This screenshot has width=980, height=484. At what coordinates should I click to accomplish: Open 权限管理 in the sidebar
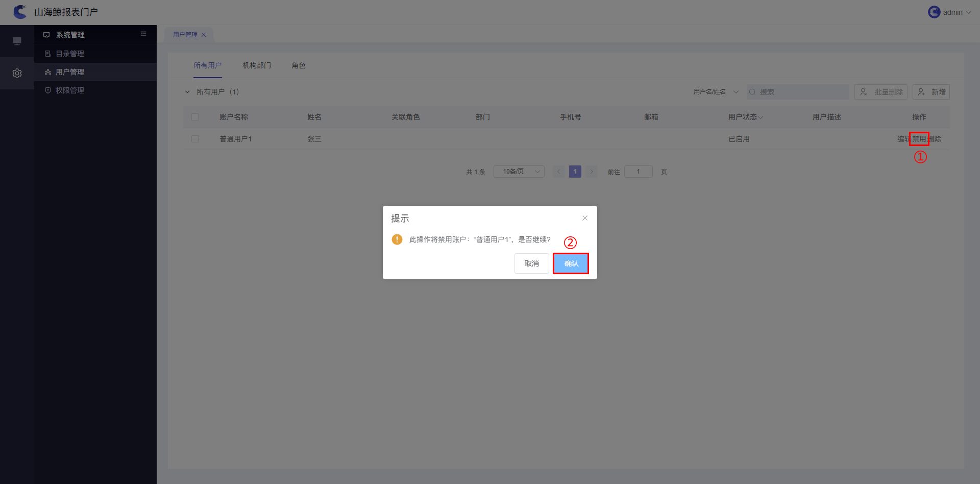click(70, 90)
